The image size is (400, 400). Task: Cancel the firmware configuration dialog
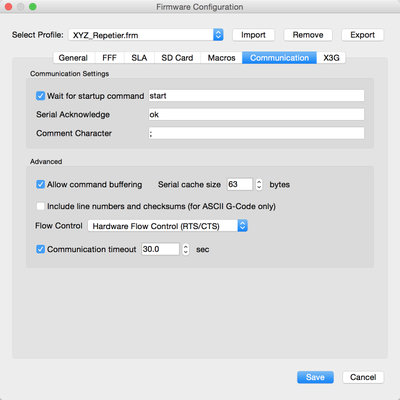(363, 377)
